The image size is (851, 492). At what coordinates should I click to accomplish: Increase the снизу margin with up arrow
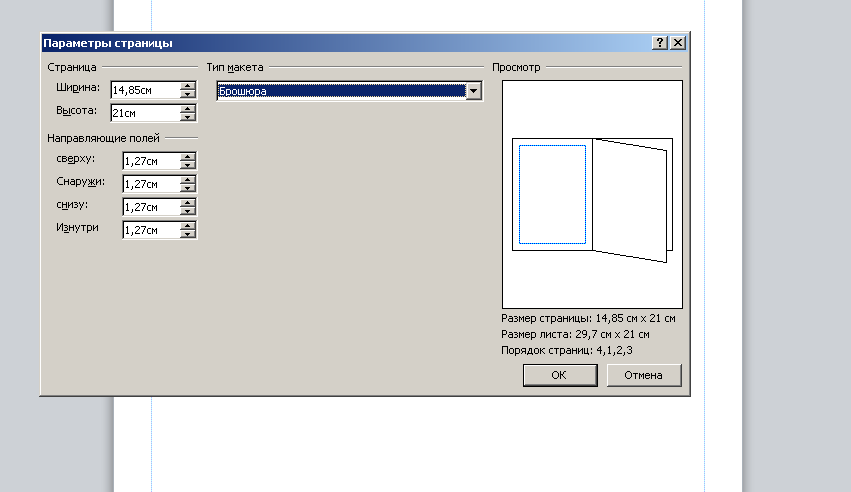point(188,202)
